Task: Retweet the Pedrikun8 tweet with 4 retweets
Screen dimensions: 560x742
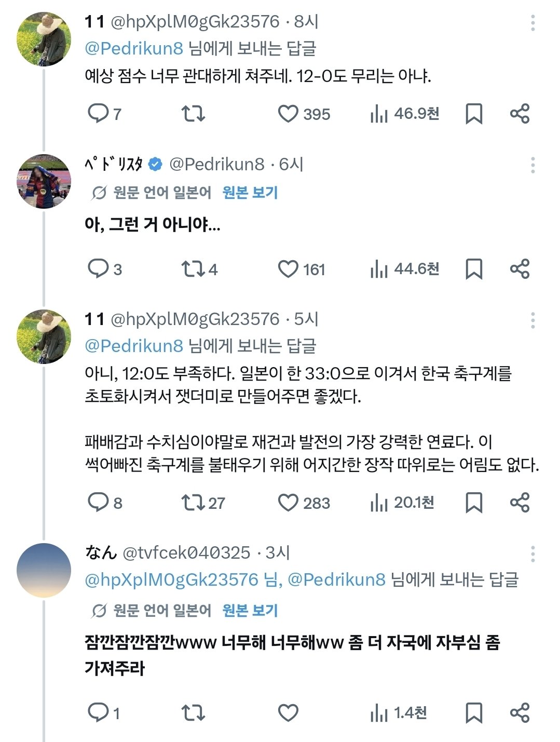Action: point(193,269)
